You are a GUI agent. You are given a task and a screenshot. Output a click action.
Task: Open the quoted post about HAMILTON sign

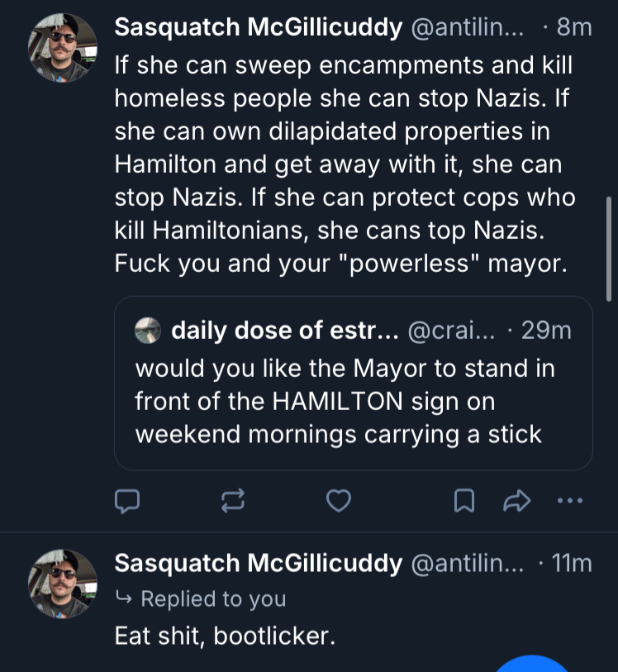pos(353,400)
